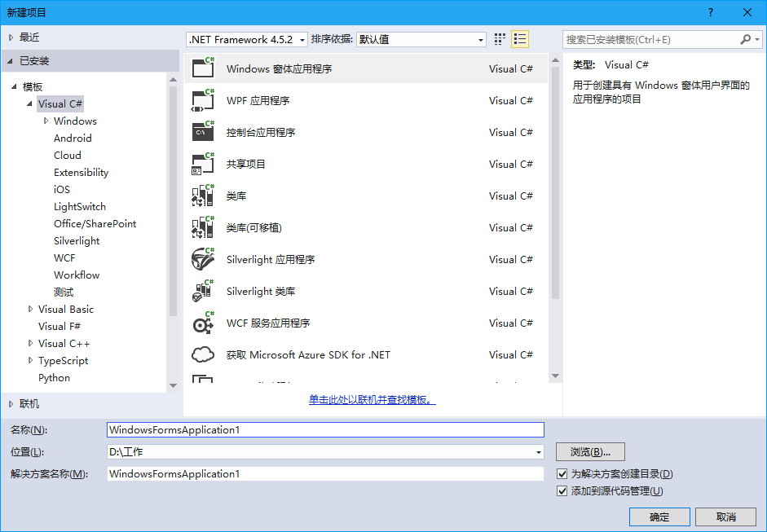Image resolution: width=767 pixels, height=532 pixels.
Task: Open the search options dropdown arrow
Action: tap(757, 39)
